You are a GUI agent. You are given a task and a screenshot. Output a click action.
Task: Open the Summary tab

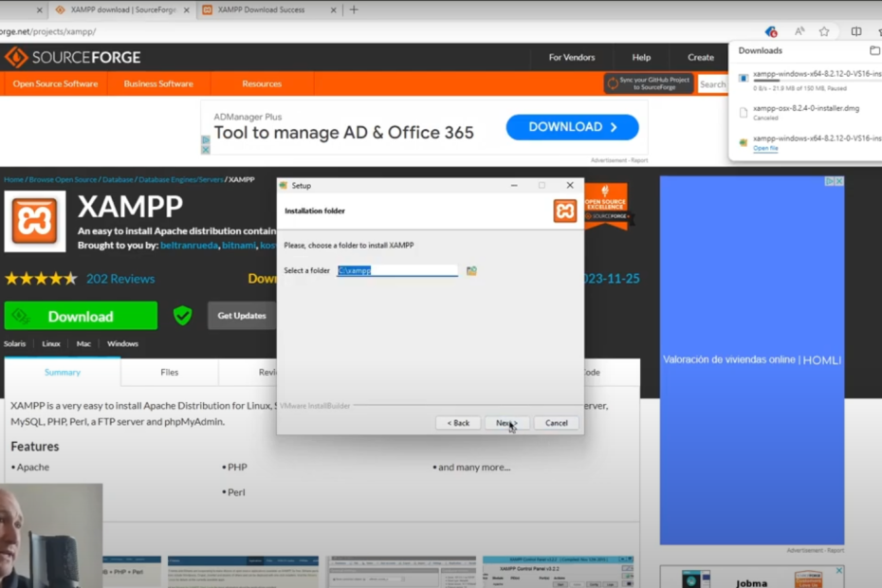click(x=63, y=372)
